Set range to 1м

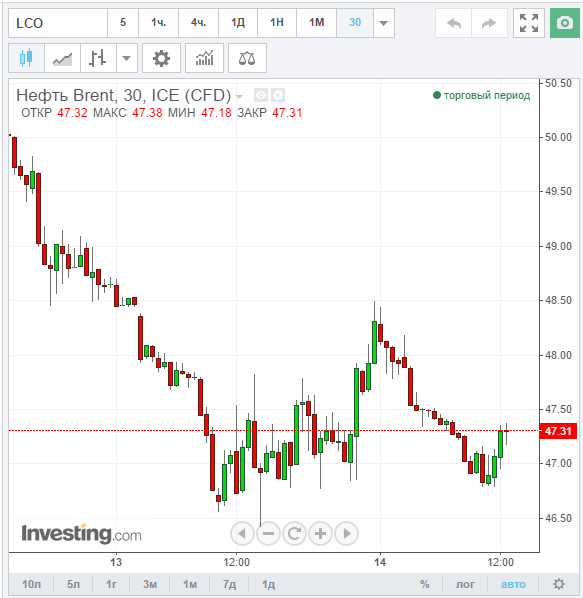click(190, 584)
